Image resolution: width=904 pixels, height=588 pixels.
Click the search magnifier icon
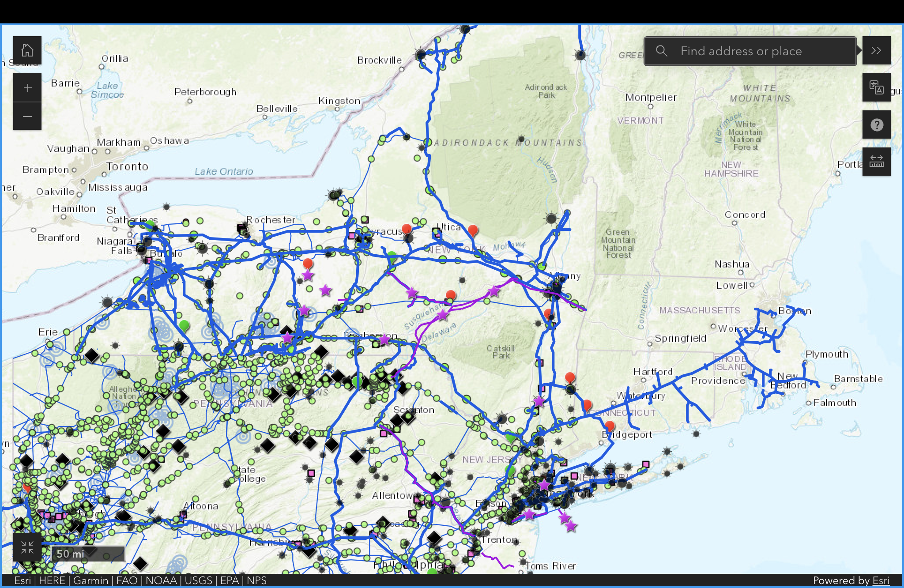click(x=661, y=51)
